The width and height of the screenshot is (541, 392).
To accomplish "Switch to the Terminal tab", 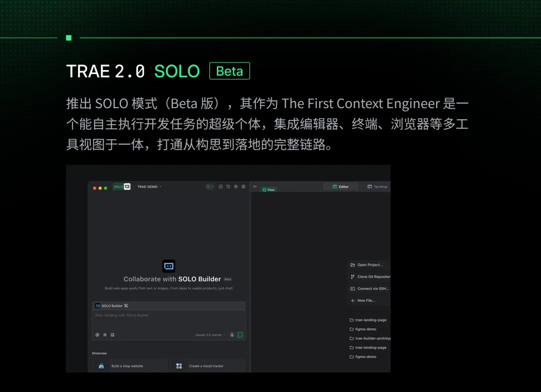I will pyautogui.click(x=377, y=187).
